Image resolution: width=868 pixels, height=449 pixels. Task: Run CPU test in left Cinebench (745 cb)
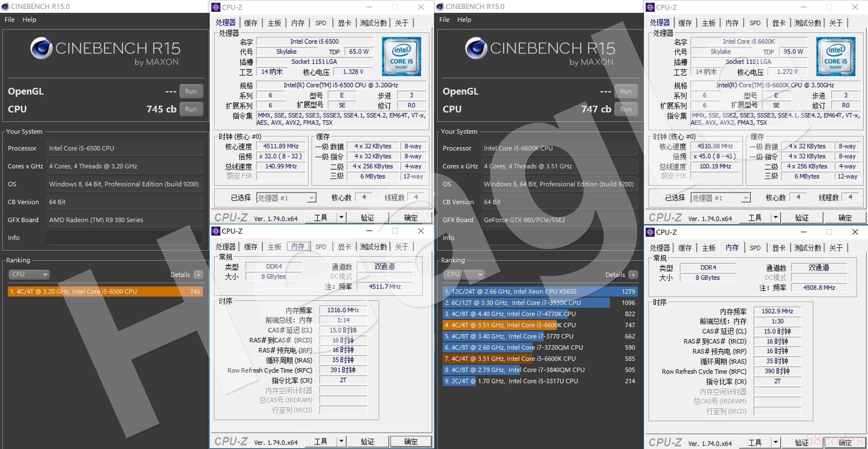pyautogui.click(x=191, y=109)
